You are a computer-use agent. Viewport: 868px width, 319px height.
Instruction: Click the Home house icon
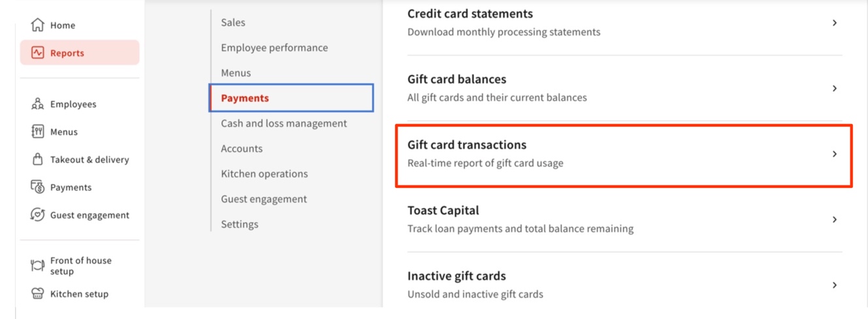(x=37, y=25)
